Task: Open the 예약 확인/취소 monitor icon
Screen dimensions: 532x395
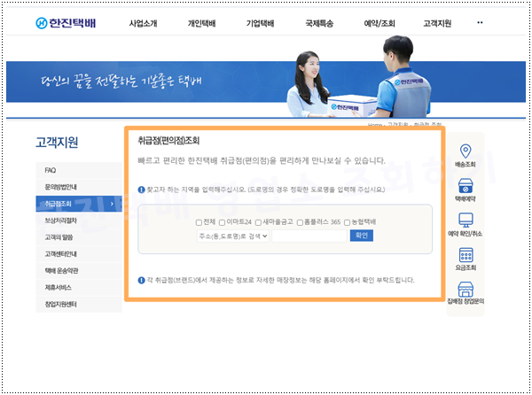Action: coord(465,221)
